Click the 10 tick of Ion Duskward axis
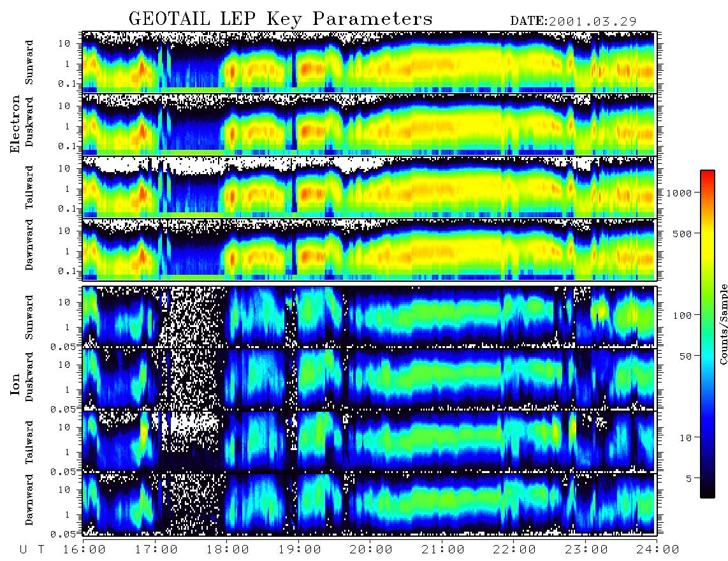The width and height of the screenshot is (728, 561). pos(64,365)
